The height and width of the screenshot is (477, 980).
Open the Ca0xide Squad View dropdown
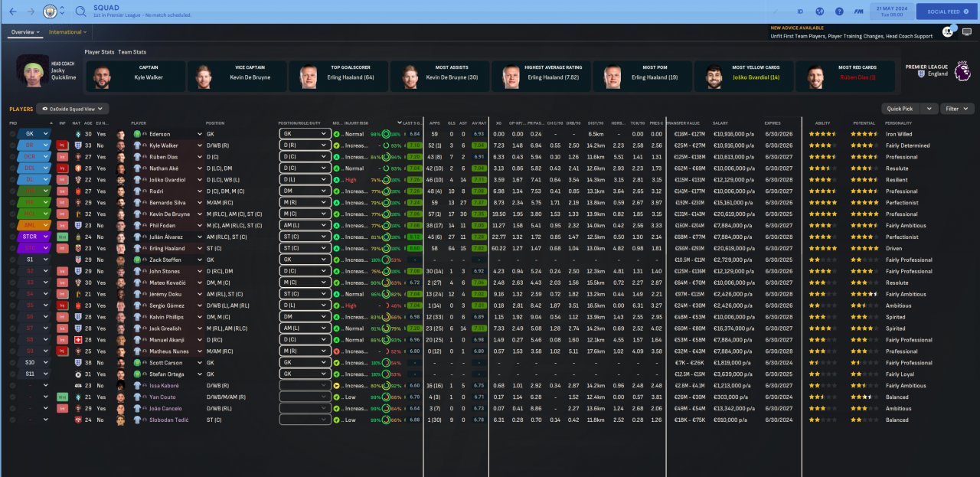[73, 109]
